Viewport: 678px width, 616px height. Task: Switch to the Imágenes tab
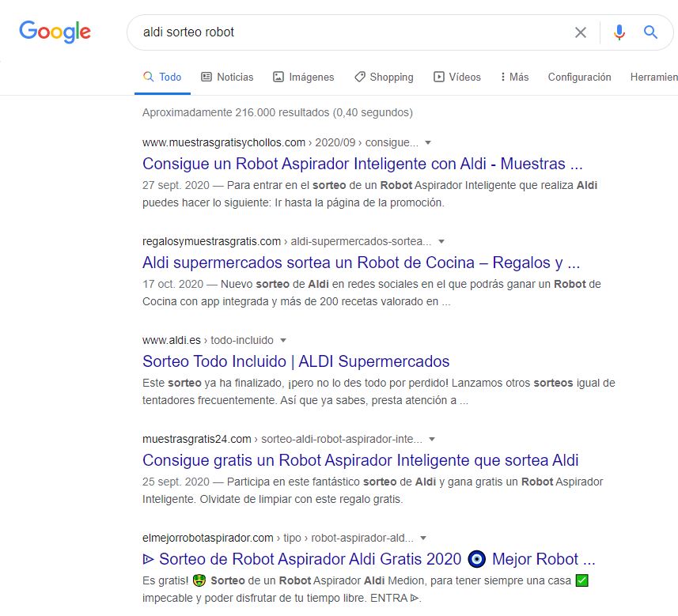pyautogui.click(x=303, y=77)
